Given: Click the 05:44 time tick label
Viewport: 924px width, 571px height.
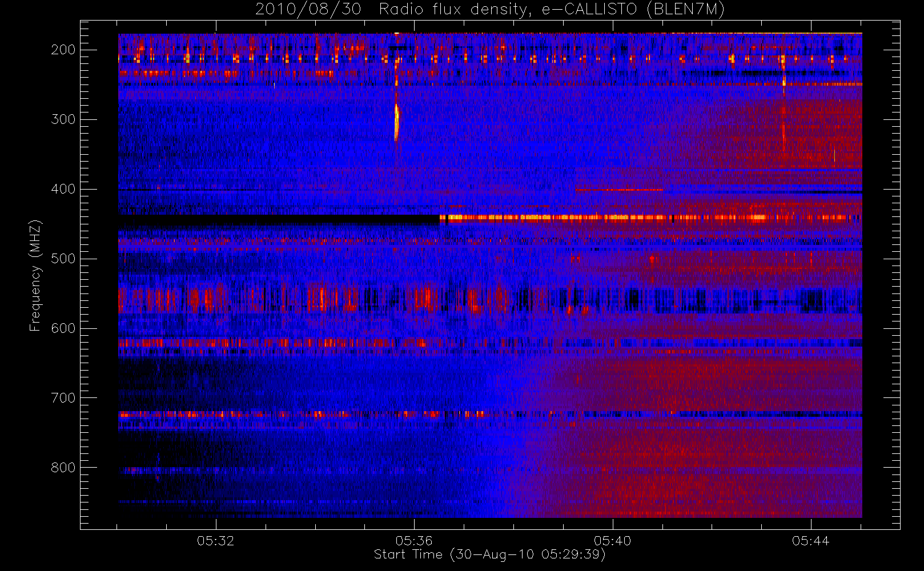Looking at the screenshot, I should pos(810,541).
